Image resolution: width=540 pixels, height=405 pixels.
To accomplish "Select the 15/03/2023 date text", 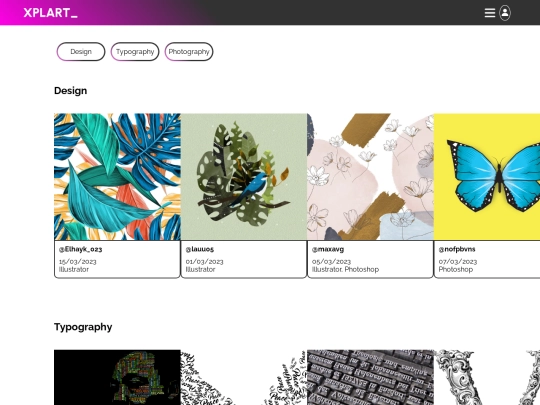I will point(78,261).
